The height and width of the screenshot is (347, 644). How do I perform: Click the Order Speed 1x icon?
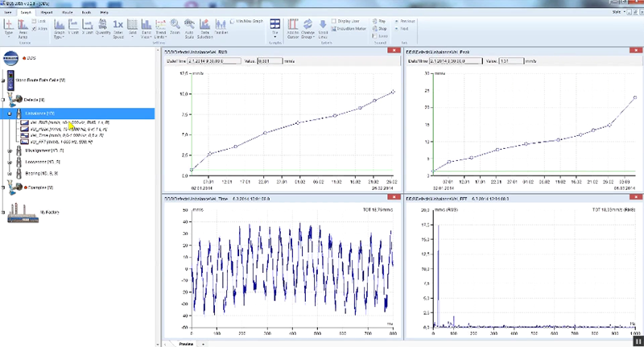tap(118, 26)
